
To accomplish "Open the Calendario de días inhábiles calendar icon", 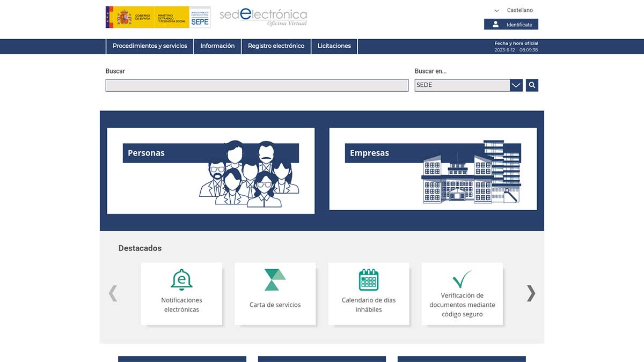I will (x=369, y=280).
